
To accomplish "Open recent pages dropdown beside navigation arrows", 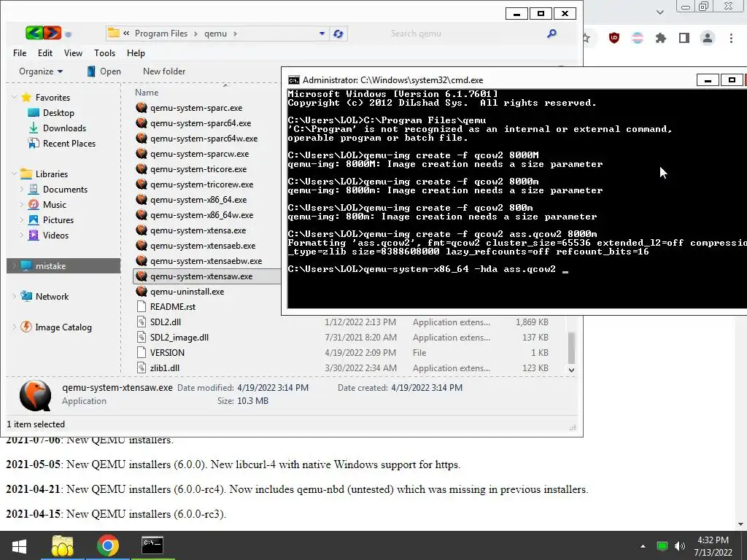I will (x=68, y=34).
